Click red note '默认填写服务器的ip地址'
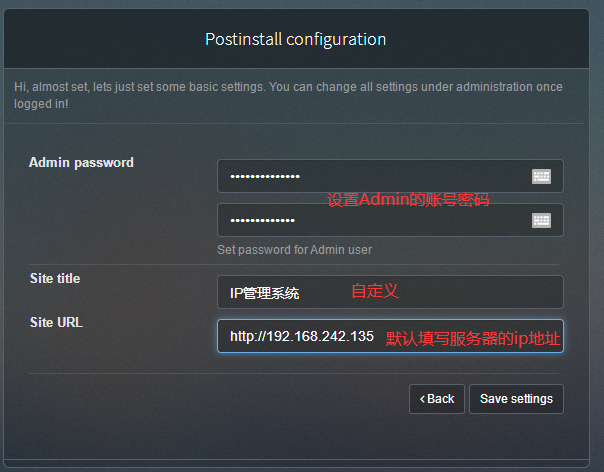604x472 pixels. pyautogui.click(x=473, y=338)
